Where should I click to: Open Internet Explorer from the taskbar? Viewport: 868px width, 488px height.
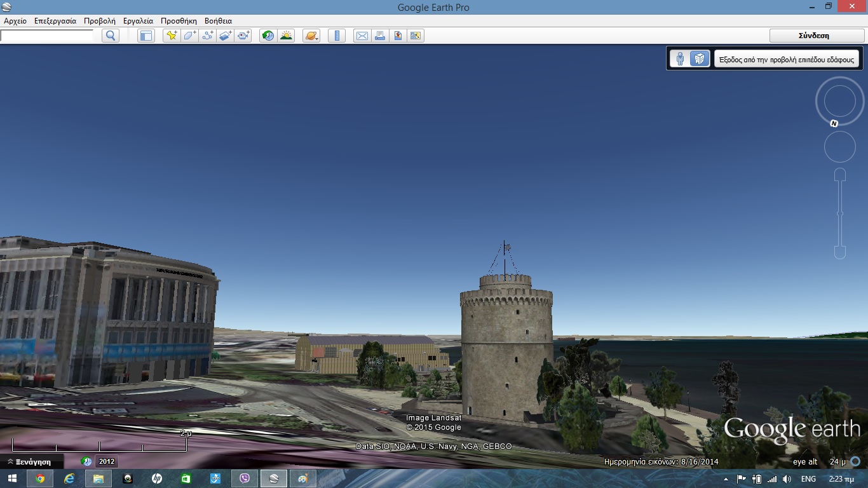coord(69,478)
